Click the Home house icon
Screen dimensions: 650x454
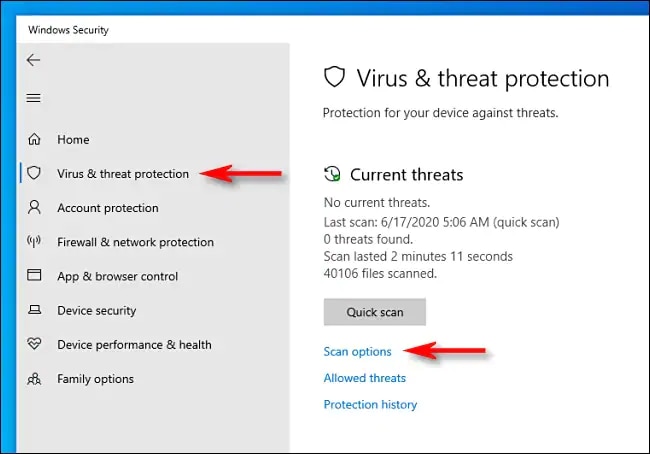point(35,139)
